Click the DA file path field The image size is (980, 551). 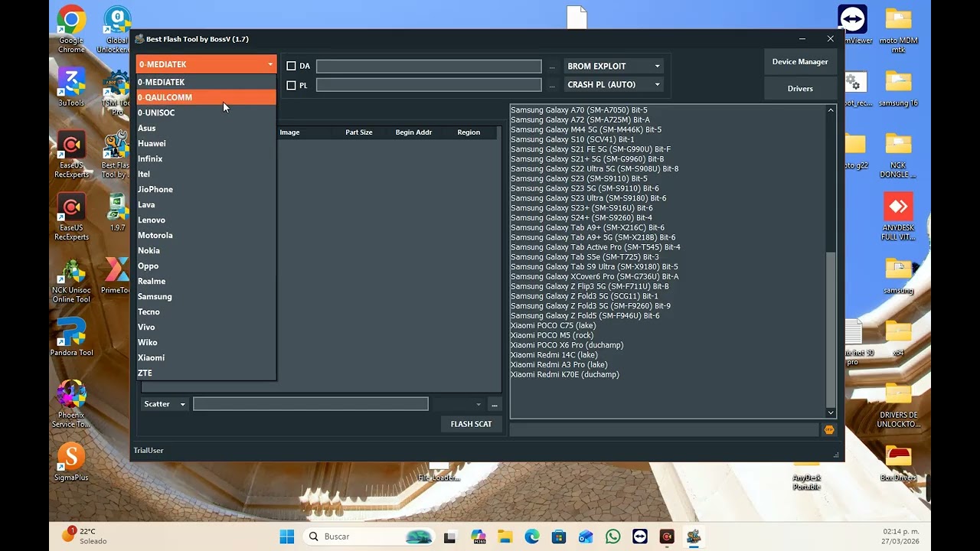[x=429, y=67]
